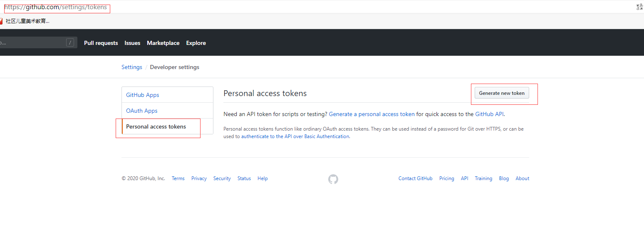Select GitHub Apps in sidebar

click(167, 95)
